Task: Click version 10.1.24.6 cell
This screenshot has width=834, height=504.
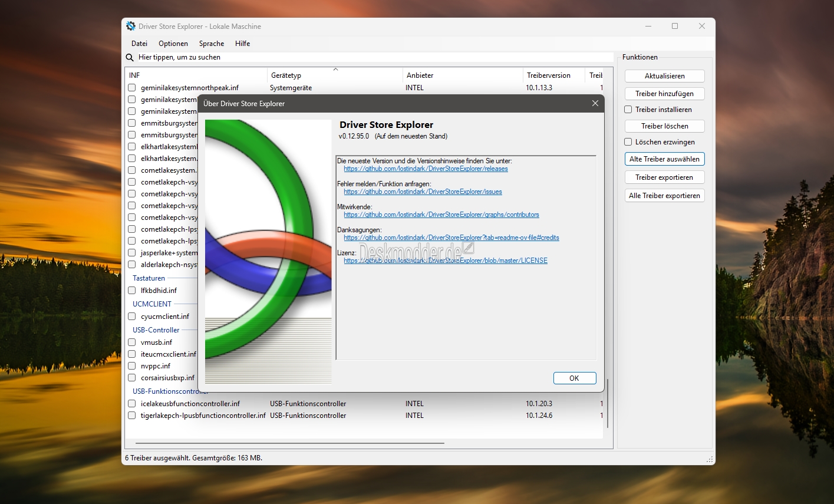Action: 539,416
